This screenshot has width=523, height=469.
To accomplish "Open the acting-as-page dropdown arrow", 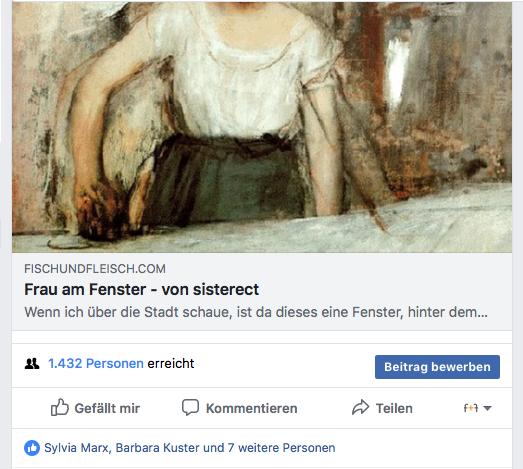I will point(487,408).
